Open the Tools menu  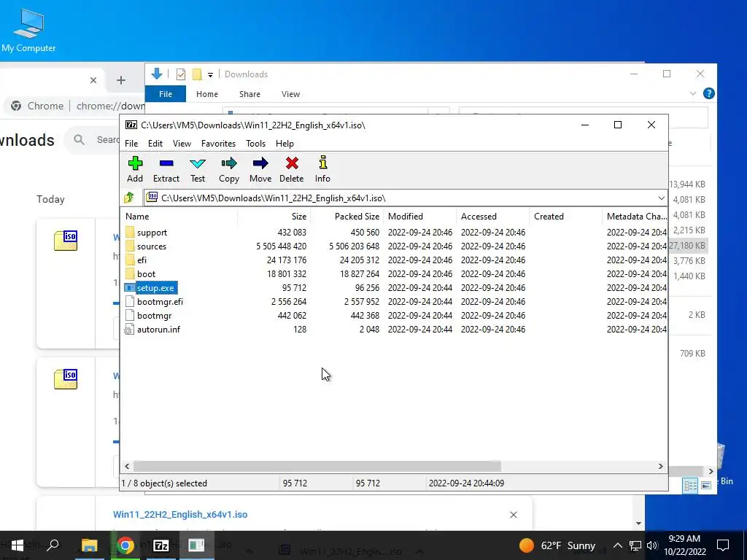point(255,144)
